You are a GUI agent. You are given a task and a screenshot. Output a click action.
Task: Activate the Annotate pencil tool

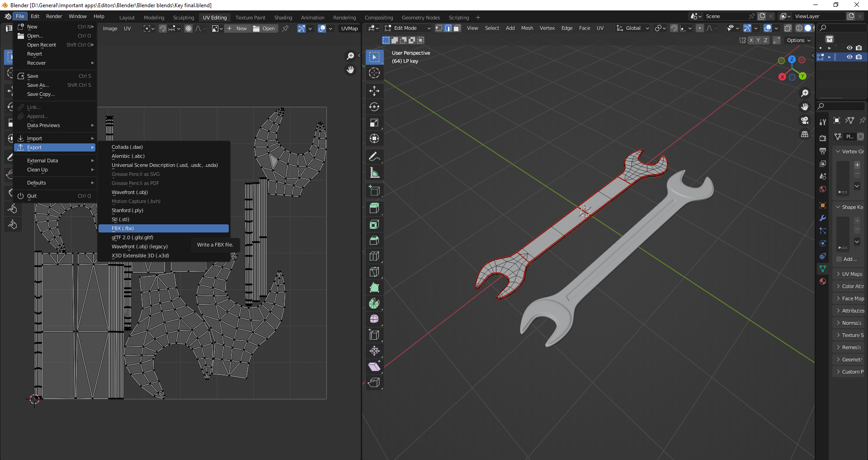pos(374,157)
